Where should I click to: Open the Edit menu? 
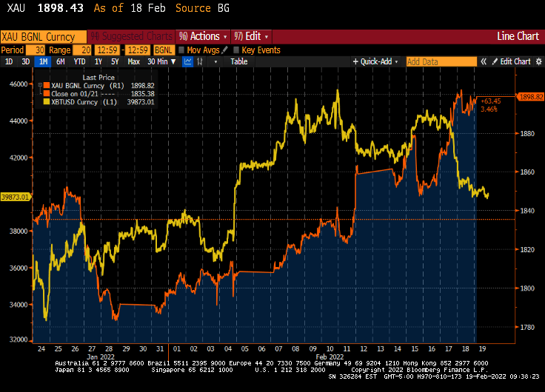point(252,36)
